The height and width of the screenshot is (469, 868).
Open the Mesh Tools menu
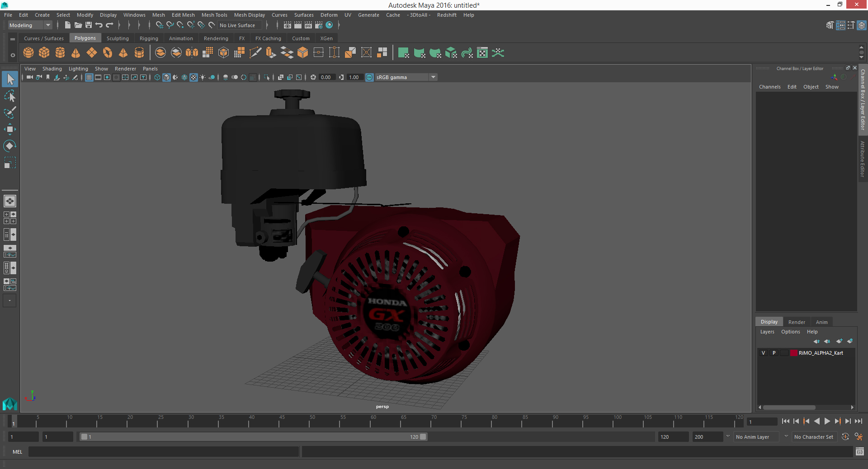click(x=214, y=15)
